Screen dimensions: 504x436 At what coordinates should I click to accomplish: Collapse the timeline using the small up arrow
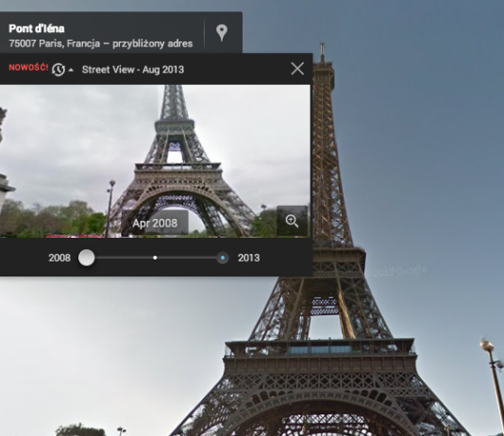pyautogui.click(x=71, y=70)
